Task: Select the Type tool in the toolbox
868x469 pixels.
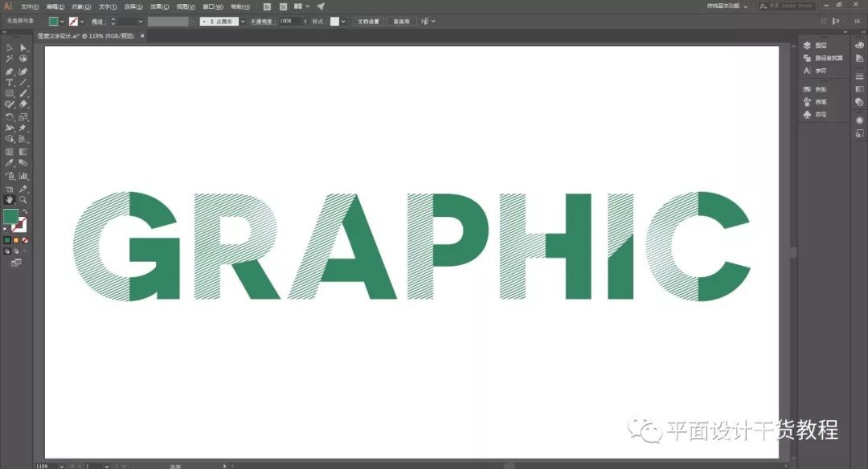Action: click(10, 83)
